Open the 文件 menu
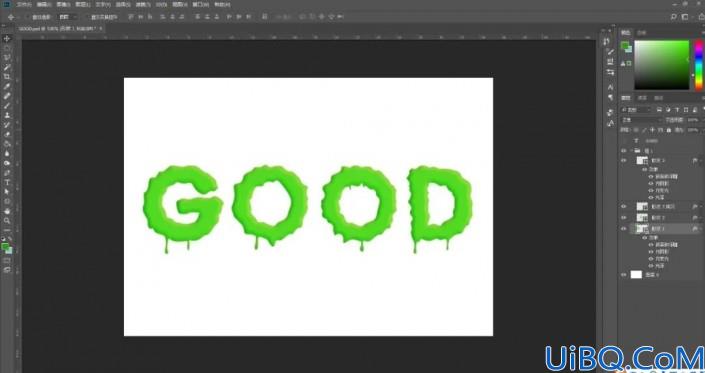 pos(24,4)
